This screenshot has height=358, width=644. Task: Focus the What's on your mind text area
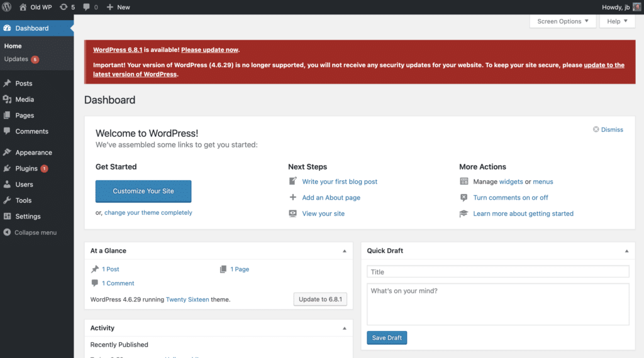(498, 304)
